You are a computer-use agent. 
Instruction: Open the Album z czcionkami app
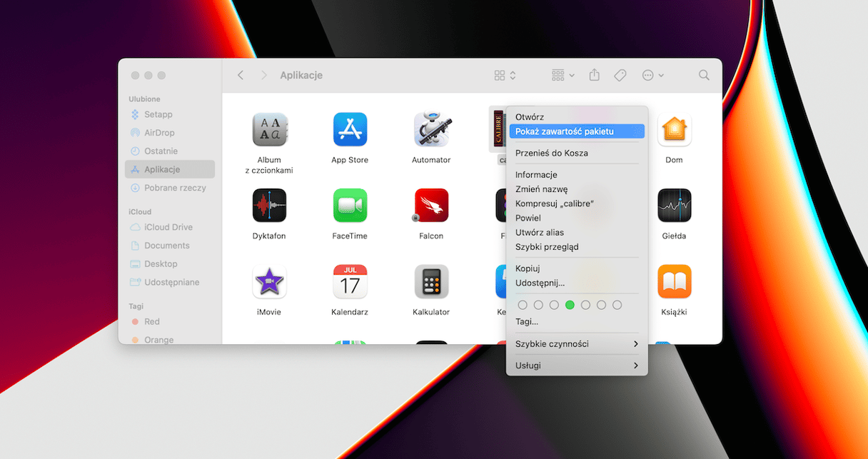(x=269, y=129)
